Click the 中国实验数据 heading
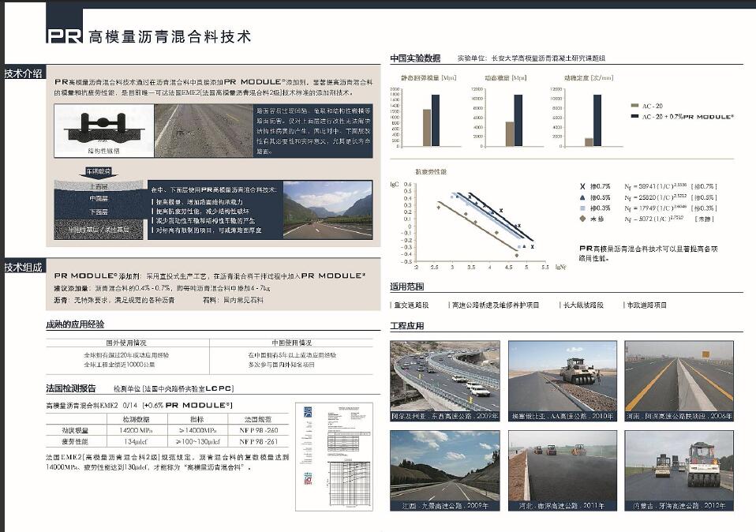Viewport: 756px width, 532px height. click(415, 58)
